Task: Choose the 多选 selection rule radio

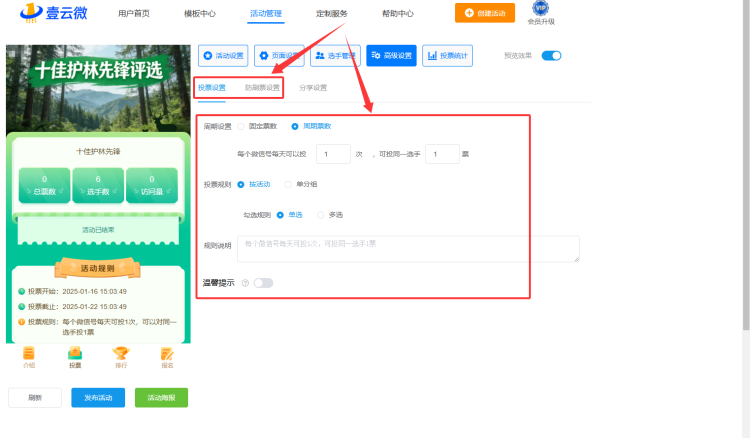Action: (x=320, y=215)
